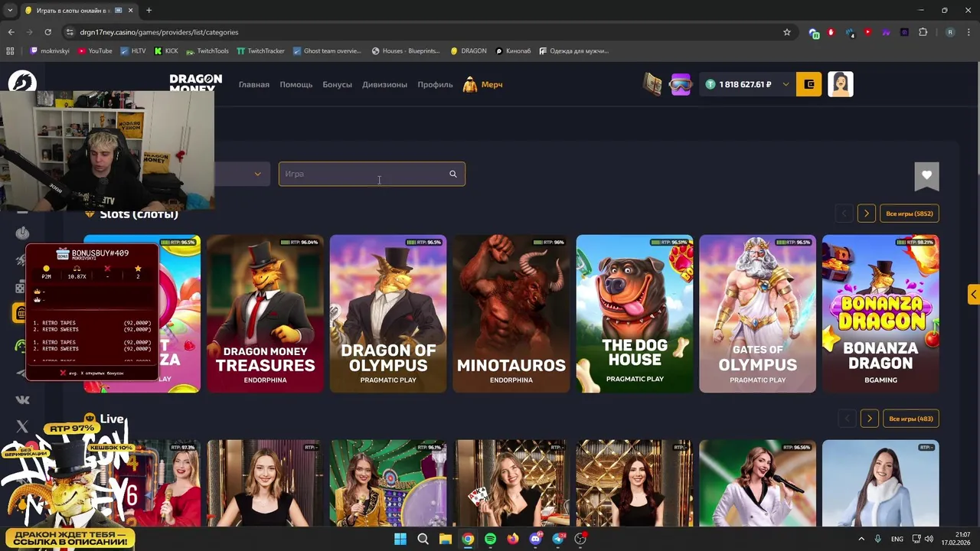Open the Chrome apps grid
The image size is (980, 551).
(10, 51)
